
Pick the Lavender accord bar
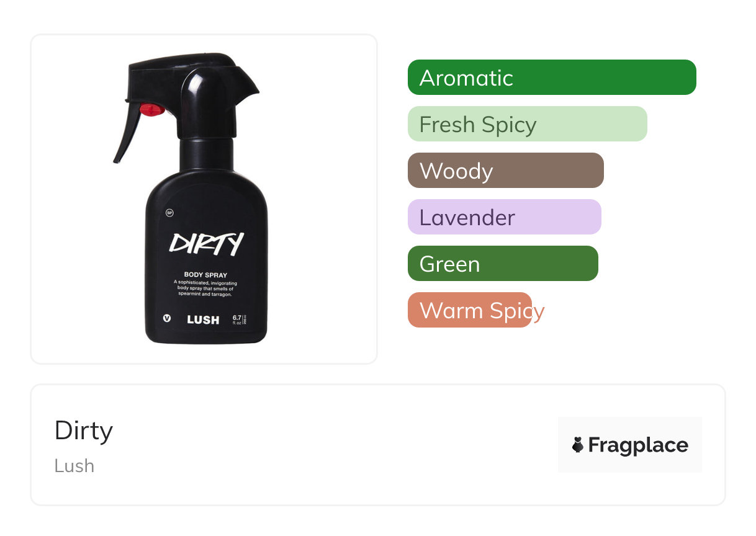(505, 217)
